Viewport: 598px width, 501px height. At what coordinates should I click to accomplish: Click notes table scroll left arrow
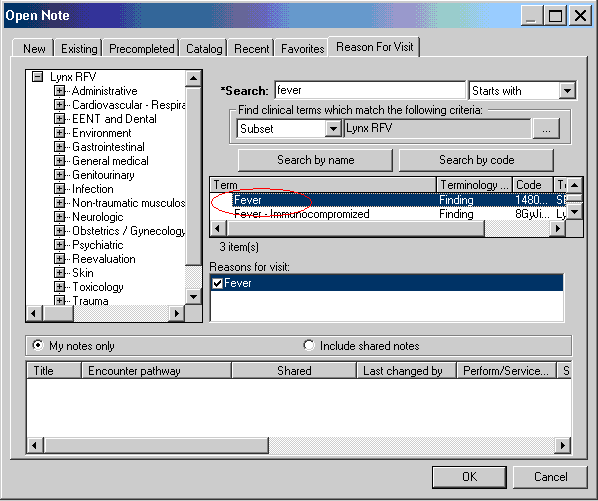35,445
